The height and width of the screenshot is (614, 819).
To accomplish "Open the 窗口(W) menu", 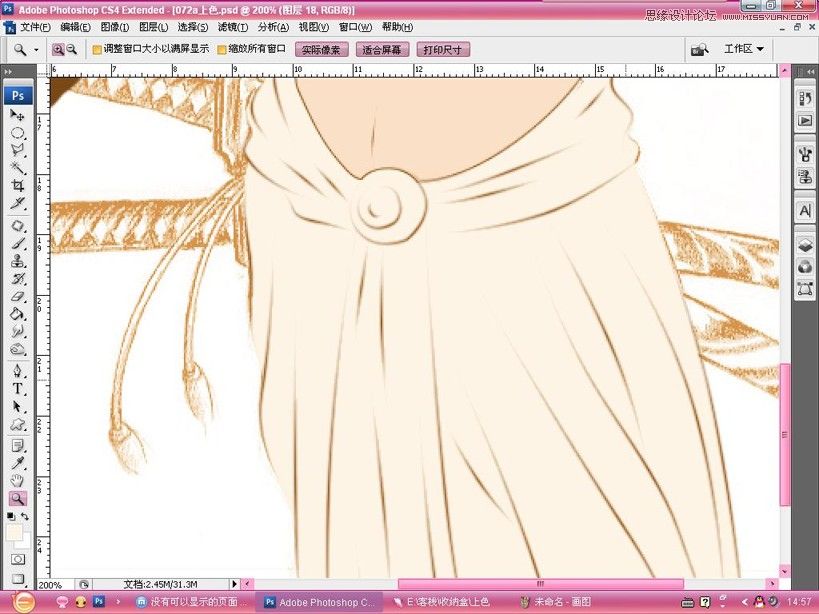I will (355, 27).
